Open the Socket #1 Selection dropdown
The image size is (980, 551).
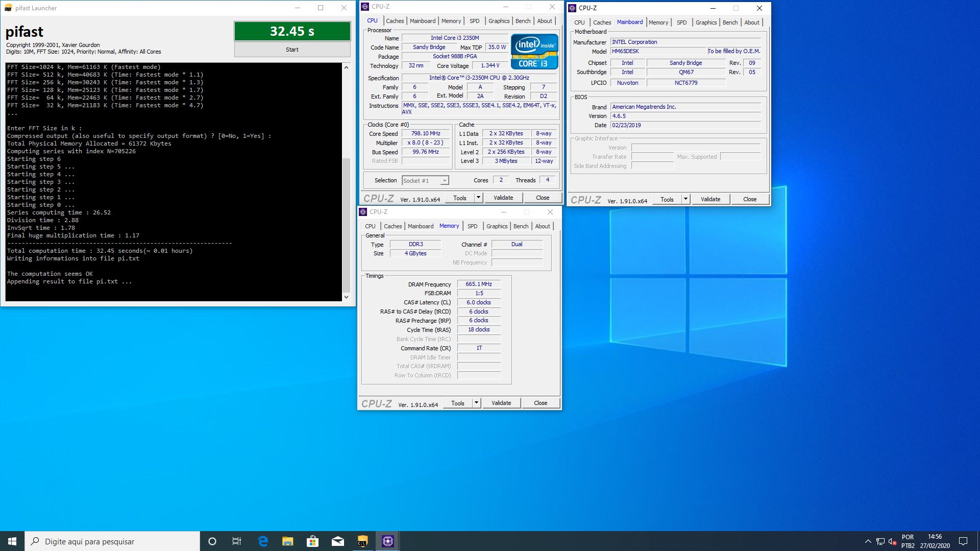tap(426, 181)
